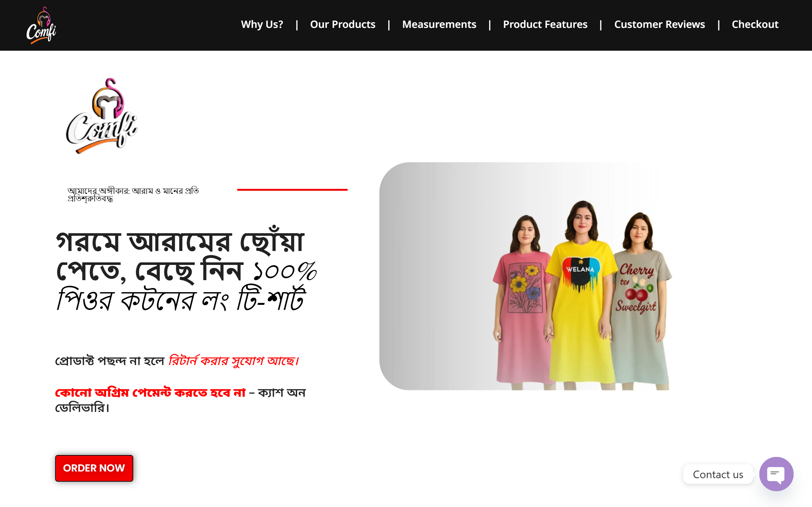Screen dimensions: 812x507
Task: Click the red italic return policy text
Action: [x=233, y=361]
